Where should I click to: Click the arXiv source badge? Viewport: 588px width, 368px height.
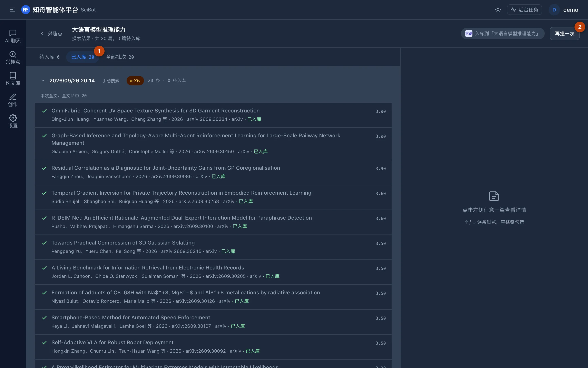[x=135, y=81]
